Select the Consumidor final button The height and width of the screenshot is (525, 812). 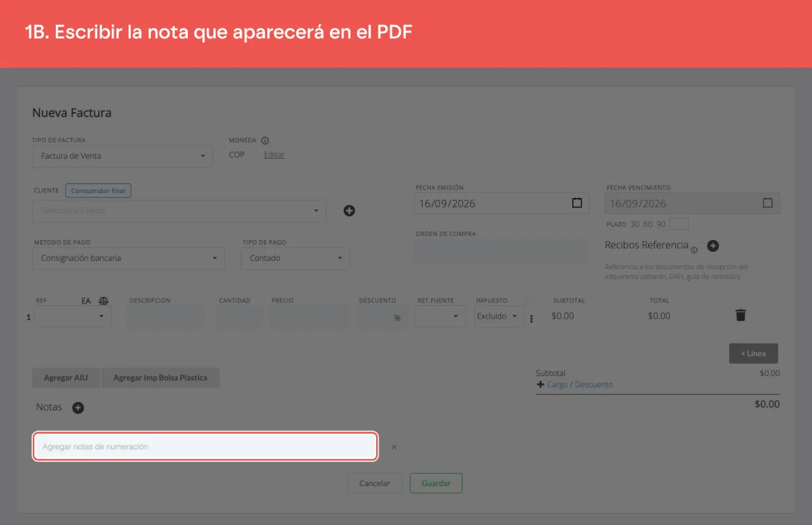(98, 190)
